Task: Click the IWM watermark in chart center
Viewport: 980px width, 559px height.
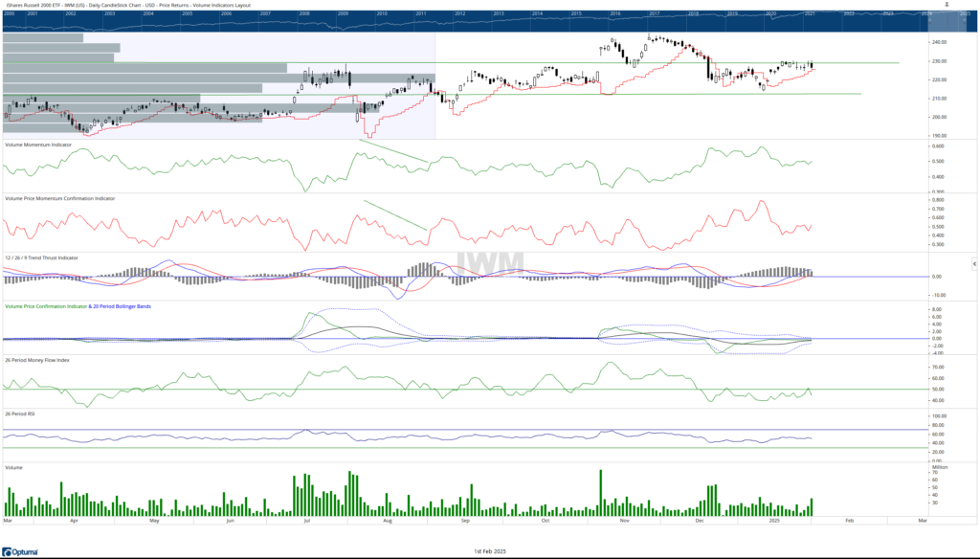Action: pyautogui.click(x=489, y=262)
